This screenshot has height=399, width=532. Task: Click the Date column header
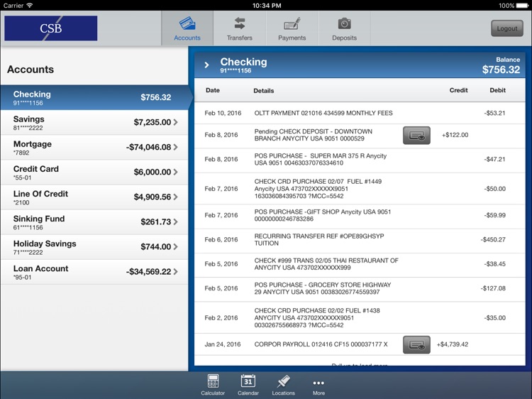pyautogui.click(x=213, y=90)
